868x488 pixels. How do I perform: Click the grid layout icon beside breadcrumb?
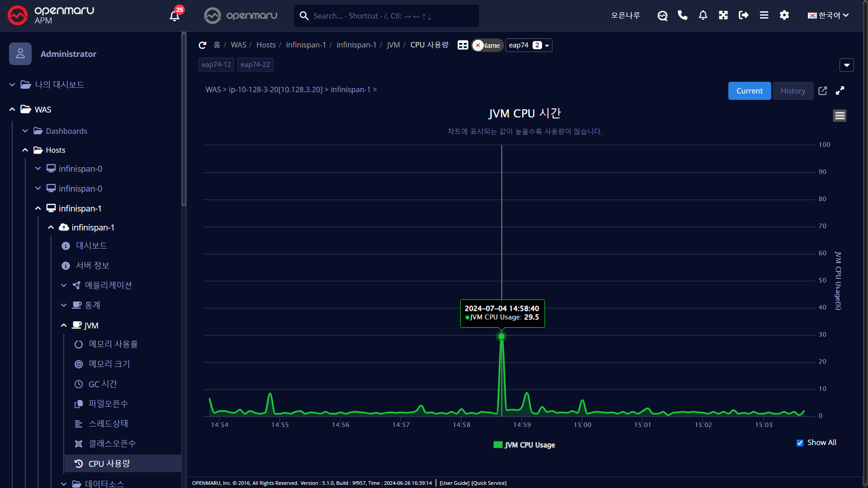coord(463,45)
